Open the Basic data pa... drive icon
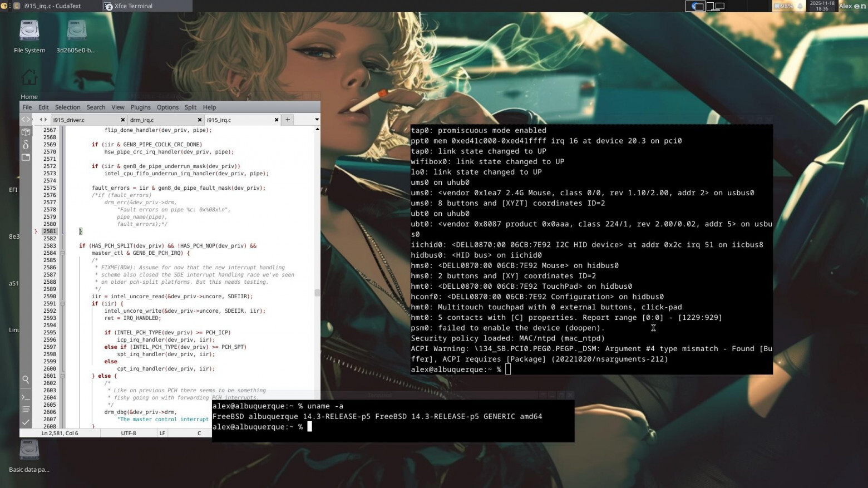 29,456
